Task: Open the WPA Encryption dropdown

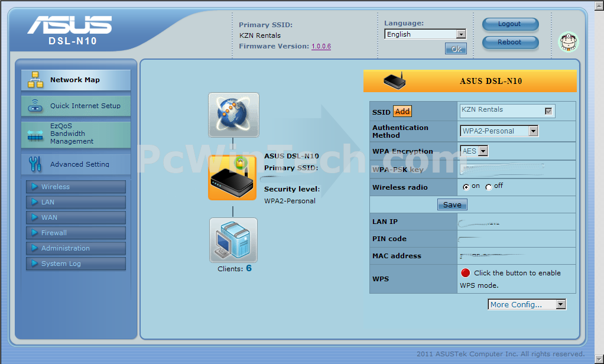Action: click(x=474, y=151)
